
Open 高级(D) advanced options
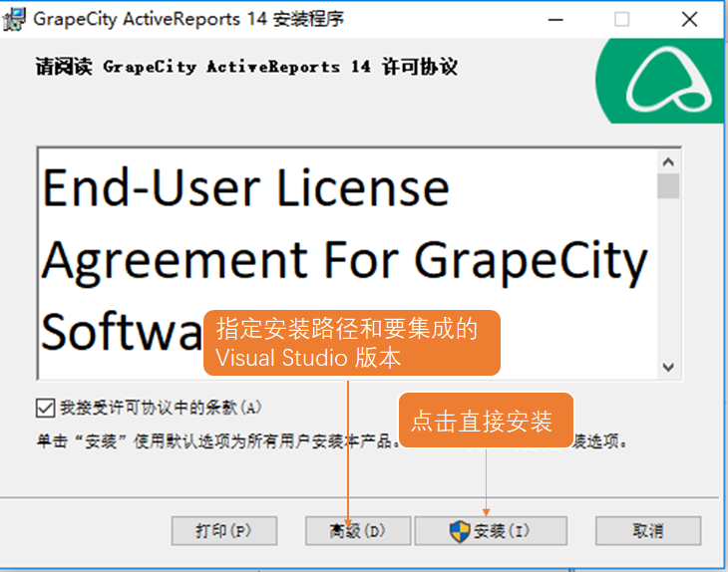coord(358,531)
